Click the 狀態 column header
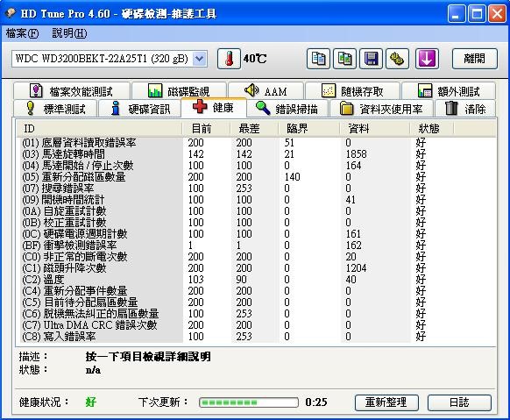The height and width of the screenshot is (420, 510). [432, 129]
